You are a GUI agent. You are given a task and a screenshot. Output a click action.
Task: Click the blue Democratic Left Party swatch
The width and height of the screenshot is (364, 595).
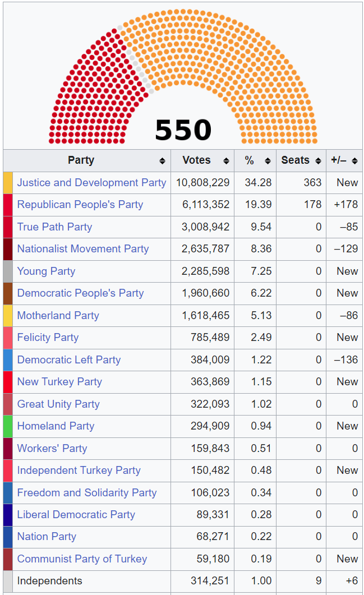click(x=8, y=360)
